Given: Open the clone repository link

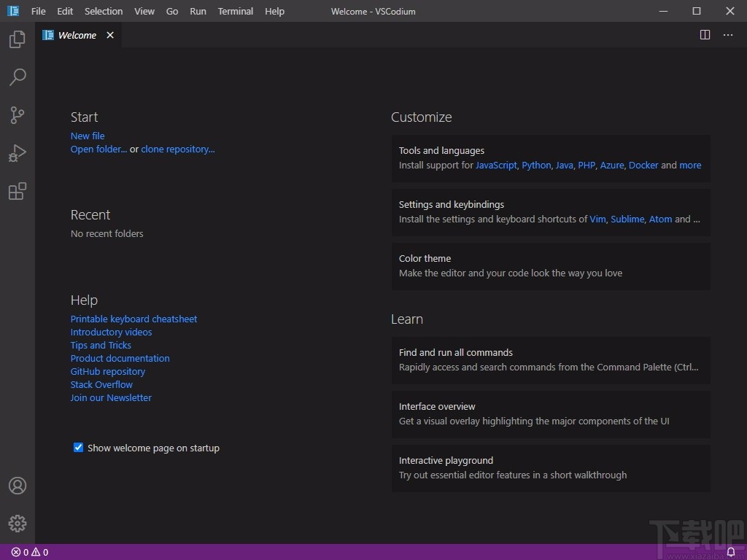Looking at the screenshot, I should click(x=177, y=149).
